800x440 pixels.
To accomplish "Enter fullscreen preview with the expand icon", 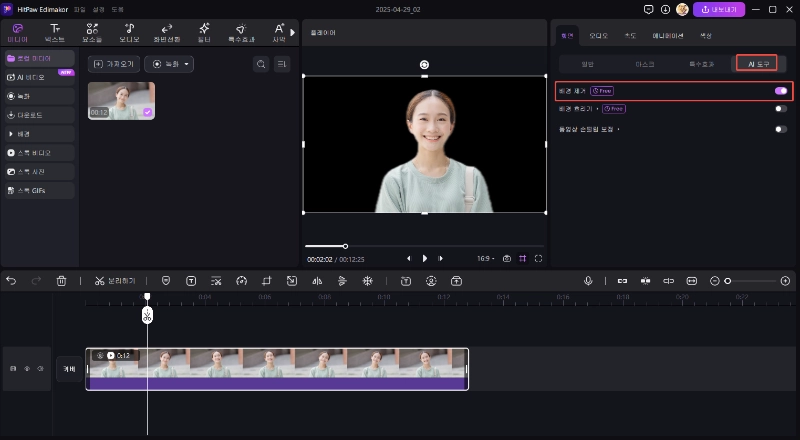I will click(x=538, y=259).
